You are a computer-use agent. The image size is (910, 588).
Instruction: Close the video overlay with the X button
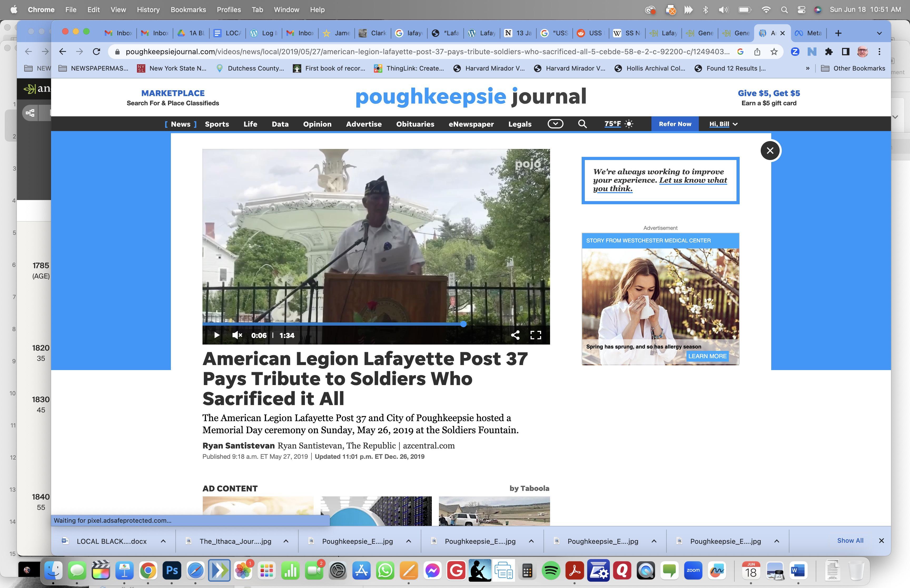coord(770,151)
